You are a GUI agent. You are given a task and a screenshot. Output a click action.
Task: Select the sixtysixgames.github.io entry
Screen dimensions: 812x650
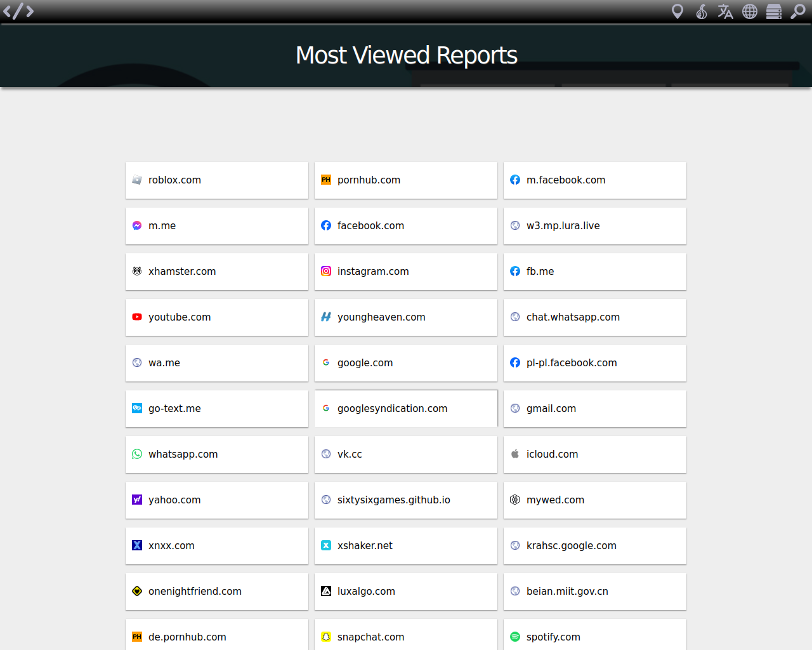(x=405, y=500)
